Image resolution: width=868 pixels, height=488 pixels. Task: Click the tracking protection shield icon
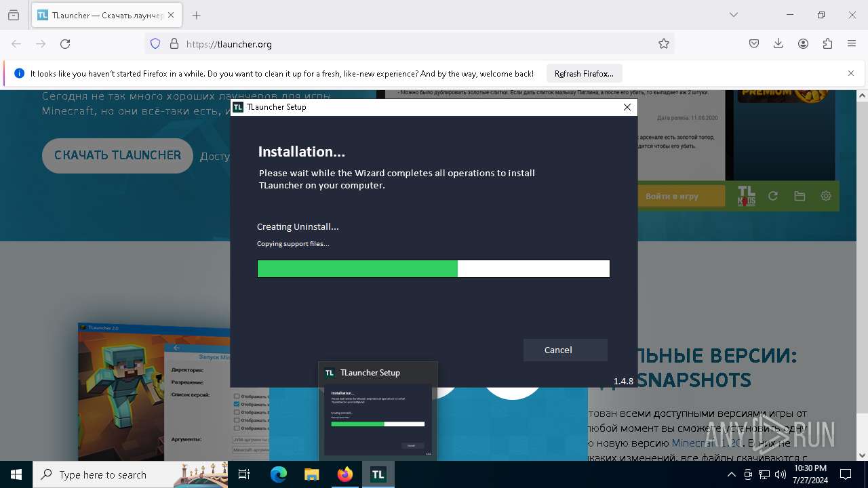(x=155, y=44)
